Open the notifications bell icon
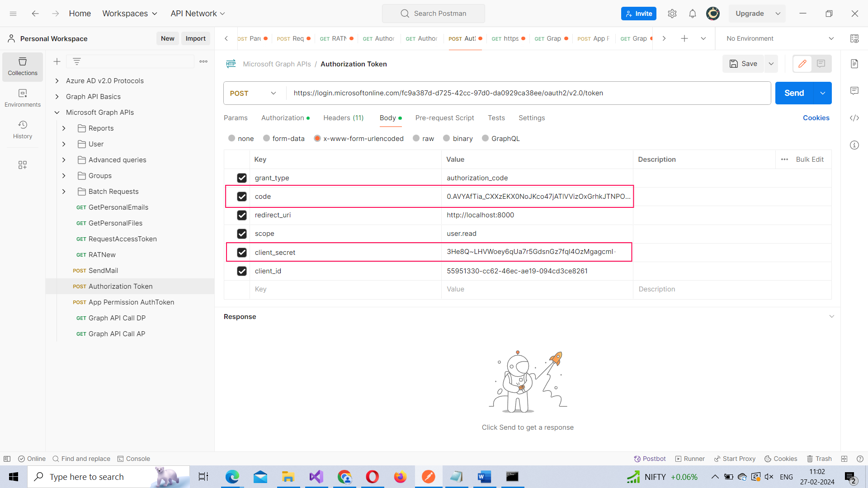The height and width of the screenshot is (488, 868). point(693,14)
